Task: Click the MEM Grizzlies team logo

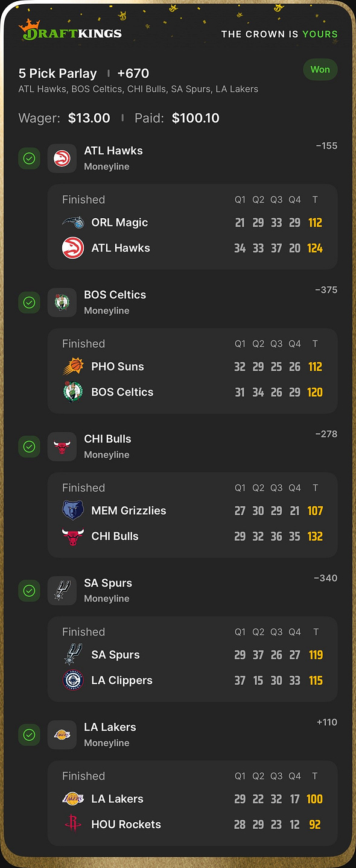Action: (x=73, y=511)
